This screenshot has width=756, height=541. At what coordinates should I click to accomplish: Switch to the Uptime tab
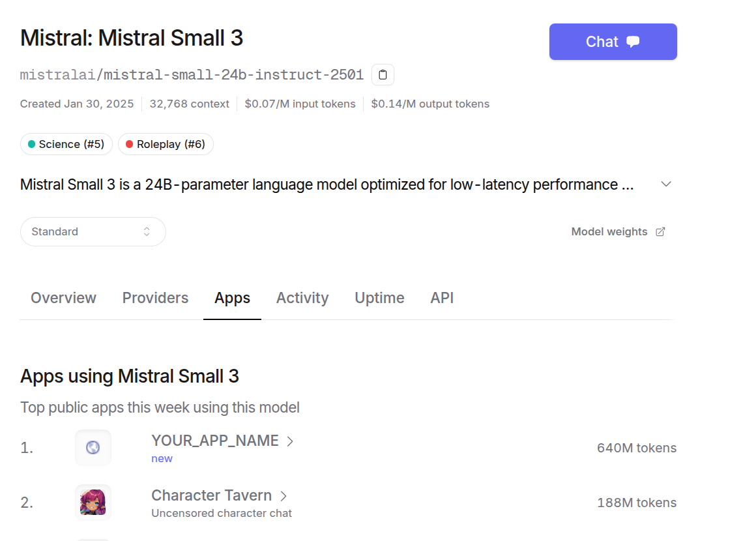pos(379,298)
